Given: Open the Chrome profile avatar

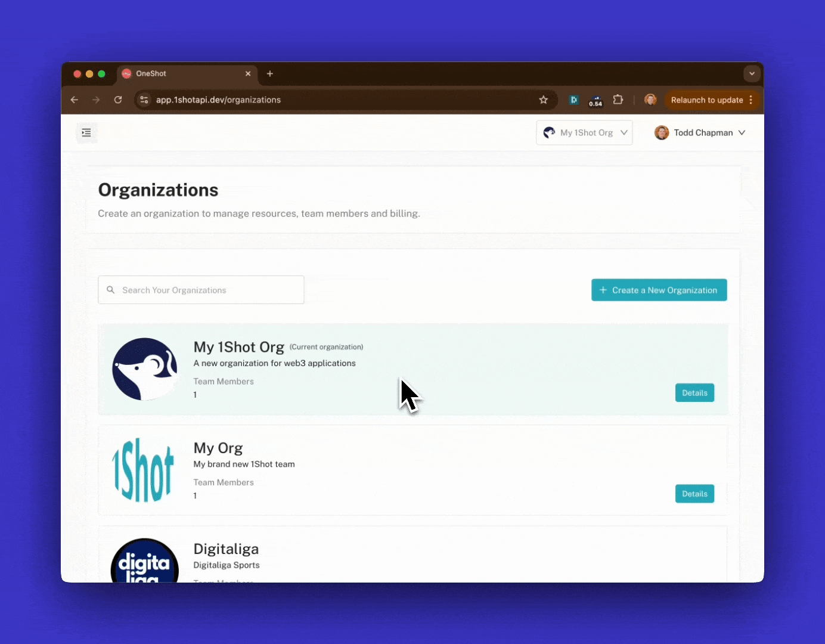Looking at the screenshot, I should (x=650, y=100).
